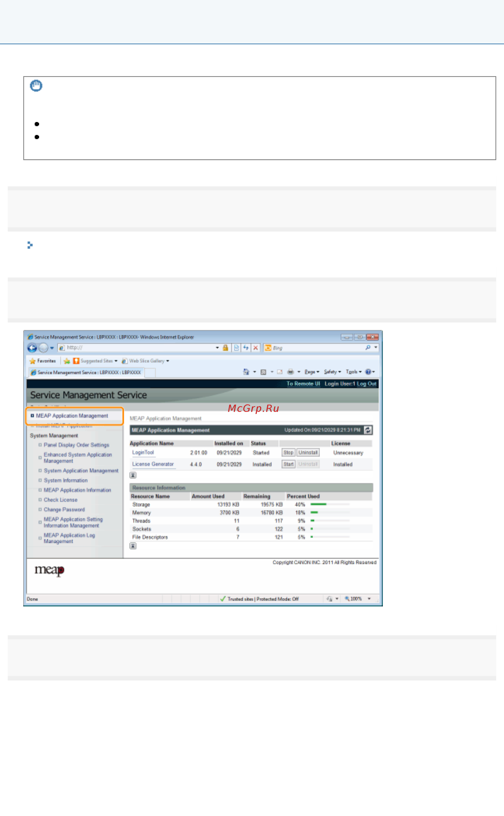Click 'Trusted sites | Protected Mode: Off' status
This screenshot has width=504, height=816.
pyautogui.click(x=259, y=599)
